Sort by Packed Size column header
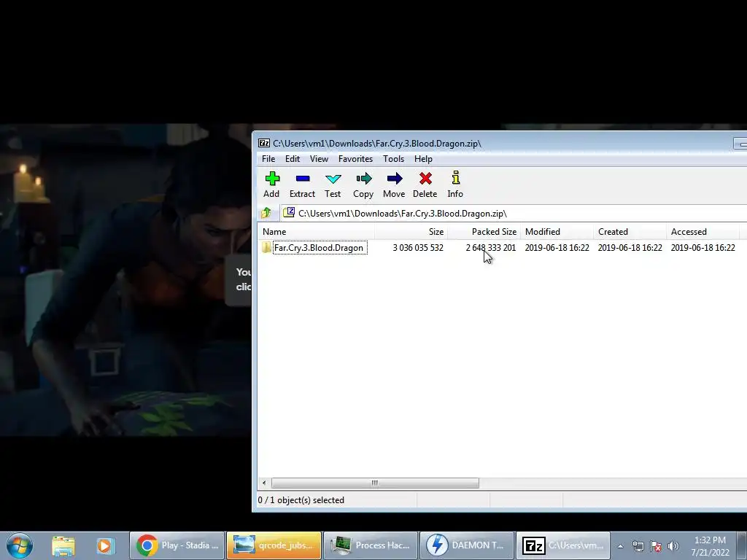This screenshot has height=560, width=747. (x=484, y=232)
